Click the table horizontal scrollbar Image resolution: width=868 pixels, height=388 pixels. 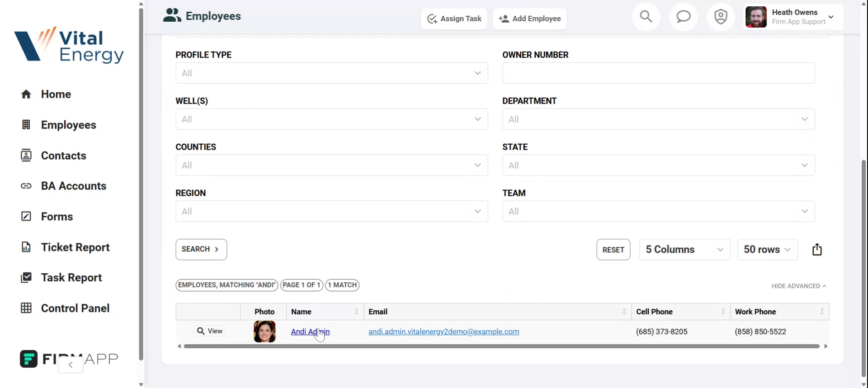click(502, 346)
